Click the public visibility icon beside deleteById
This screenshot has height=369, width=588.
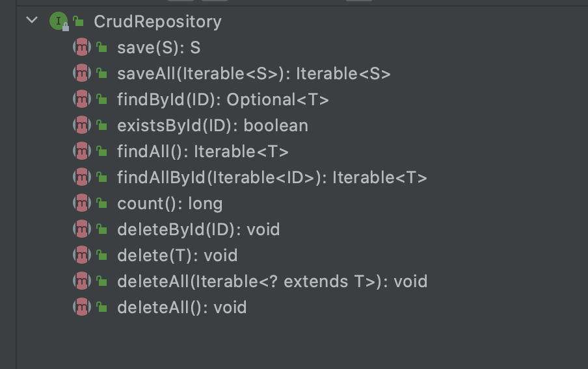(101, 229)
